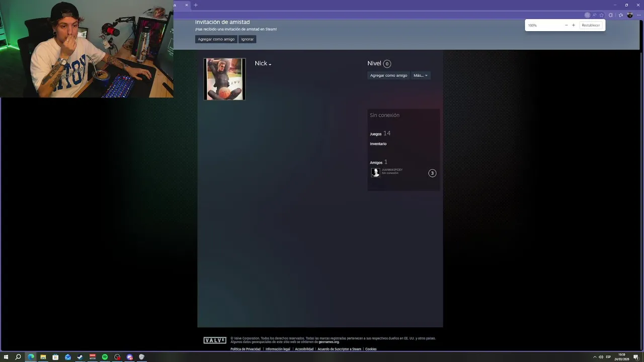The height and width of the screenshot is (362, 644).
Task: Open Nick's profile avatar image
Action: (224, 79)
